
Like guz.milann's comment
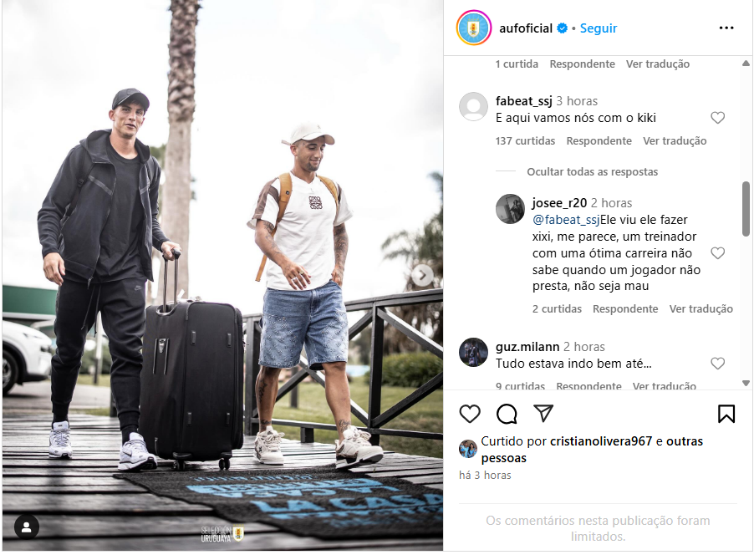click(x=717, y=364)
